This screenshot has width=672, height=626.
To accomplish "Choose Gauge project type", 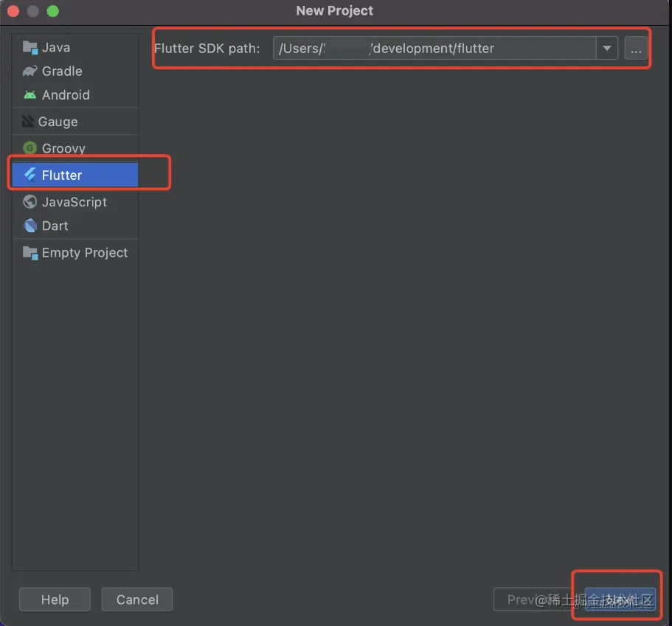I will point(75,122).
